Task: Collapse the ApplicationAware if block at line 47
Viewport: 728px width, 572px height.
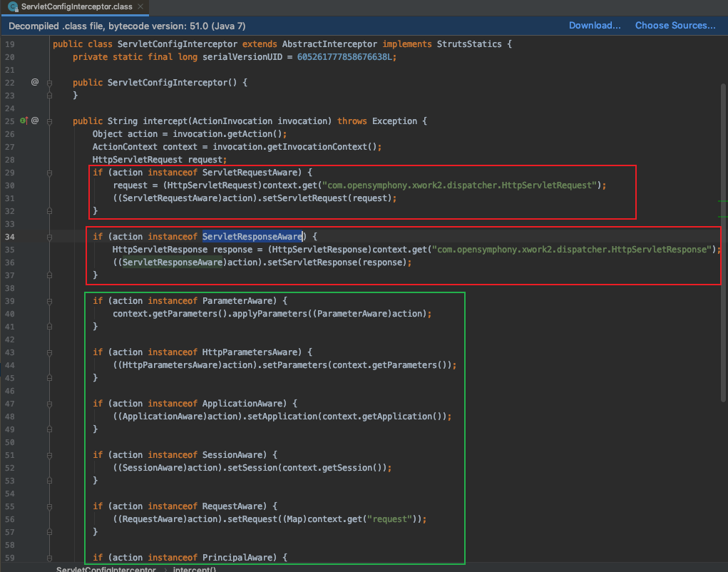Action: (x=49, y=404)
